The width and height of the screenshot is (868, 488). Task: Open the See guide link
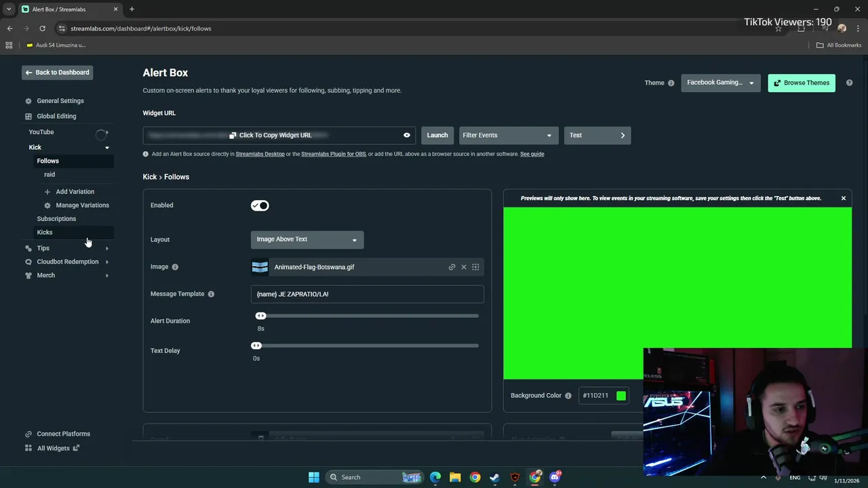tap(532, 154)
